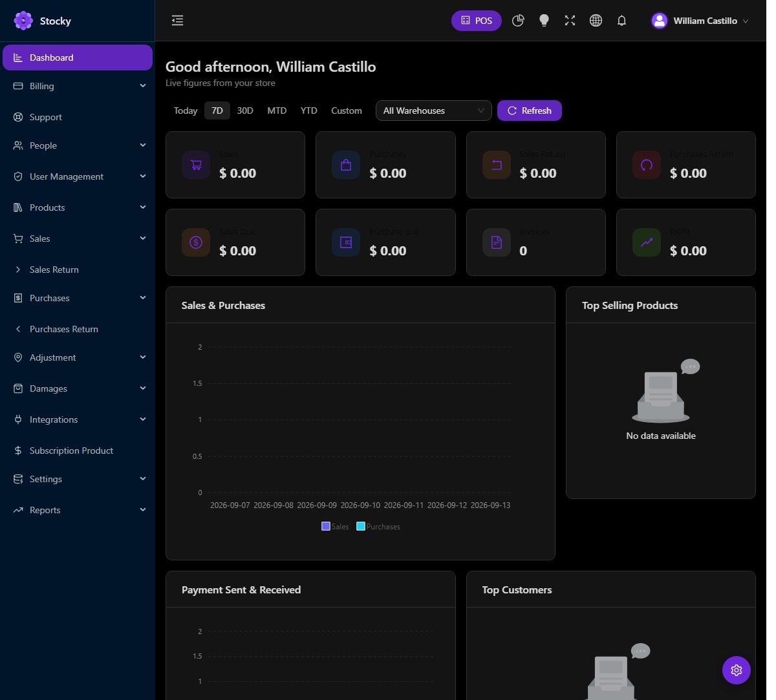Viewport: 776px width, 700px height.
Task: Open William Castillo account dropdown arrow
Action: coord(746,21)
